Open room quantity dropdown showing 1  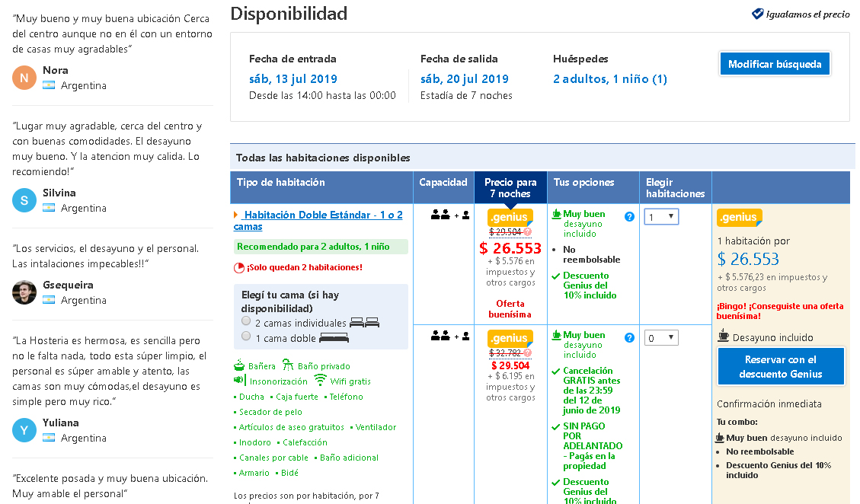click(661, 217)
